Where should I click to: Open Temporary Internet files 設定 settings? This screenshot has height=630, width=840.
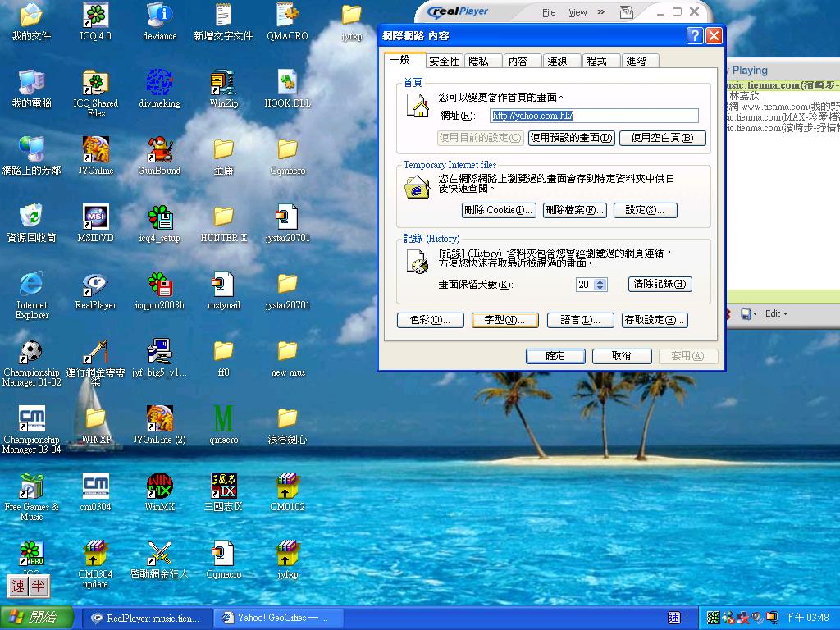[645, 210]
